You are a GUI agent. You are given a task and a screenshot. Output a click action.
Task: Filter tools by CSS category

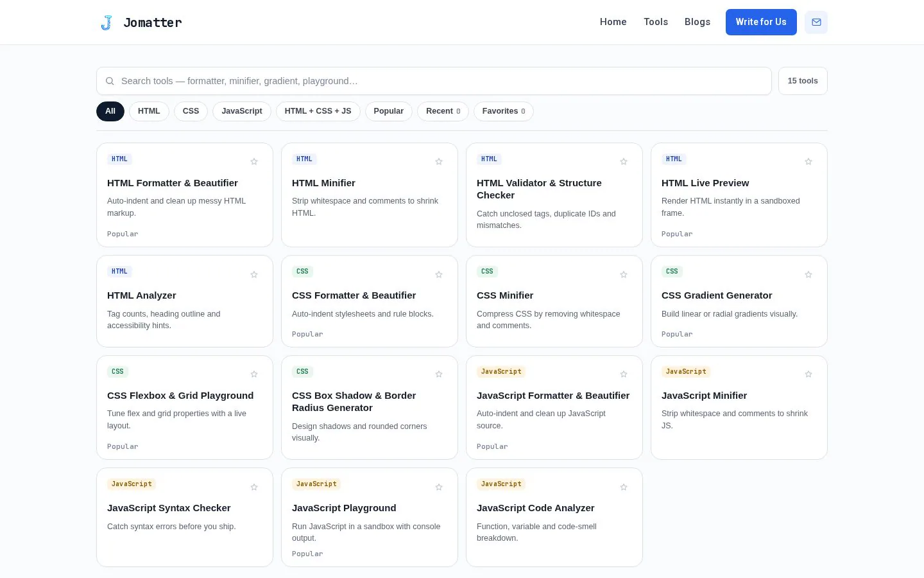[191, 111]
